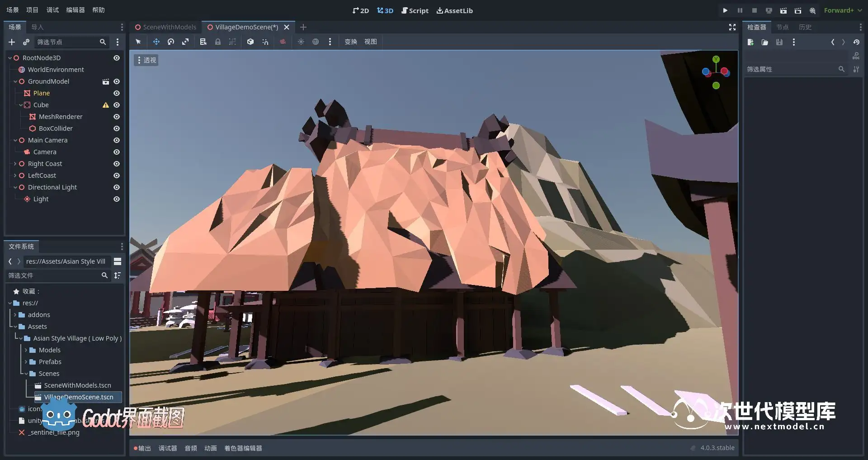The height and width of the screenshot is (460, 868).
Task: Open the Forward+ renderer dropdown
Action: 843,10
